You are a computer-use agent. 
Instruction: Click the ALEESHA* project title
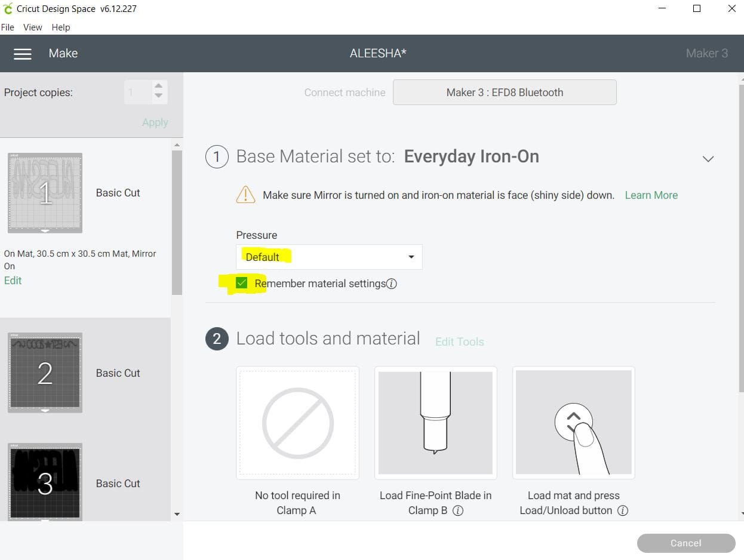point(378,54)
